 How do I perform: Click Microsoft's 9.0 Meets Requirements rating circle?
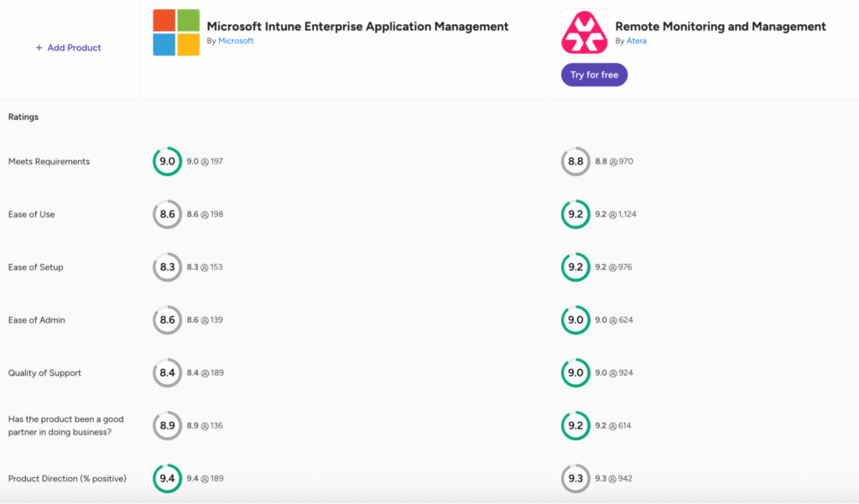(x=167, y=161)
